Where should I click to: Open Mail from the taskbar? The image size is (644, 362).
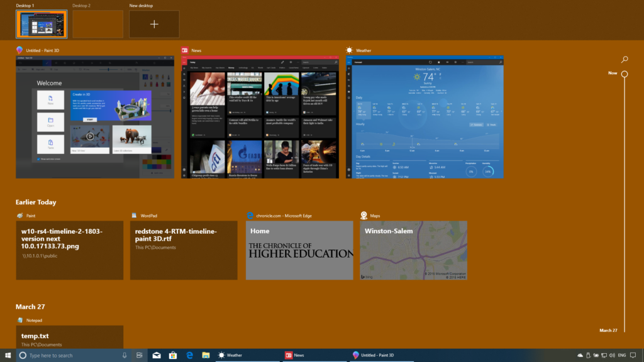(156, 355)
